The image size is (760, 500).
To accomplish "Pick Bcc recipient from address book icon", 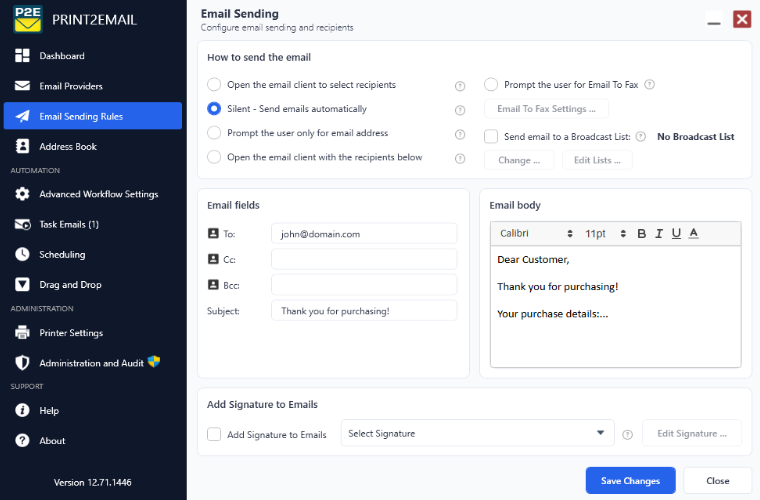I will (x=213, y=285).
